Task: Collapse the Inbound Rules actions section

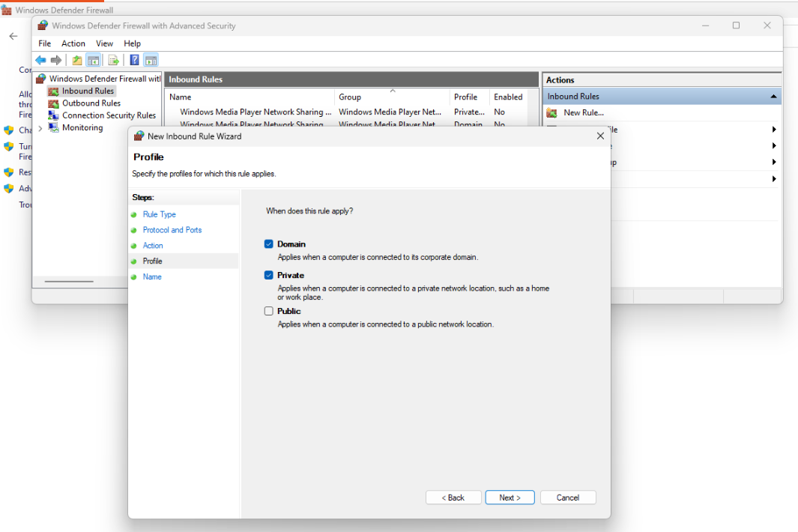Action: tap(773, 96)
